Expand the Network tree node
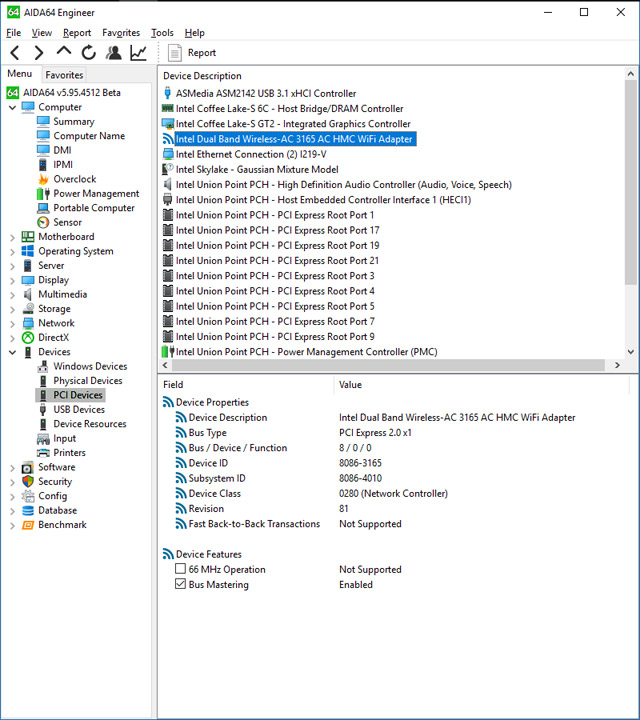Viewport: 640px width, 720px height. [x=12, y=324]
